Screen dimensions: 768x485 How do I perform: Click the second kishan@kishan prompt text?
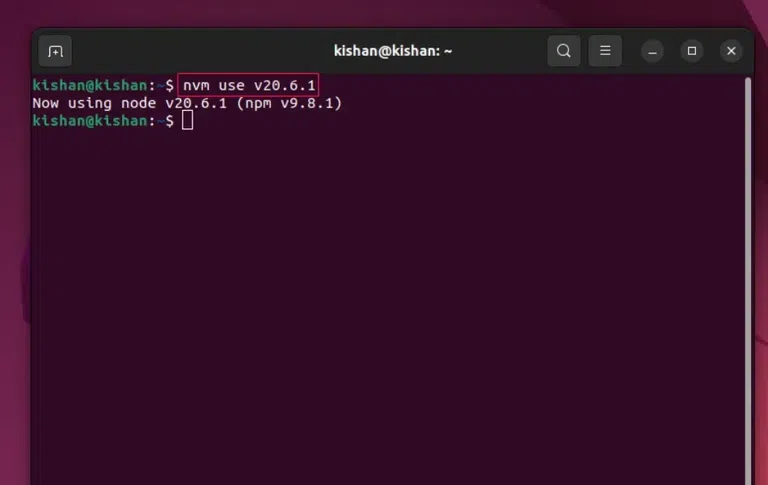[x=90, y=121]
